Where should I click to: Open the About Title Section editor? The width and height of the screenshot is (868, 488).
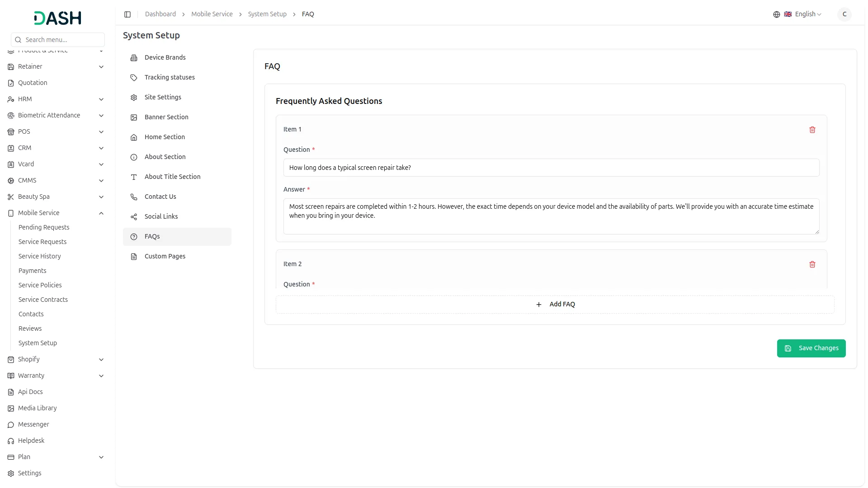[x=172, y=177]
